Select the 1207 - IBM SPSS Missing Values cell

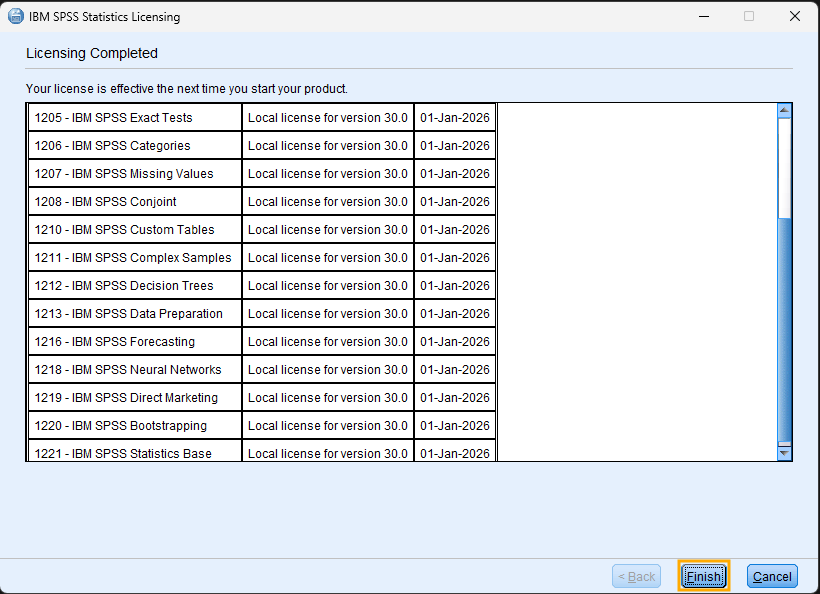(x=135, y=174)
